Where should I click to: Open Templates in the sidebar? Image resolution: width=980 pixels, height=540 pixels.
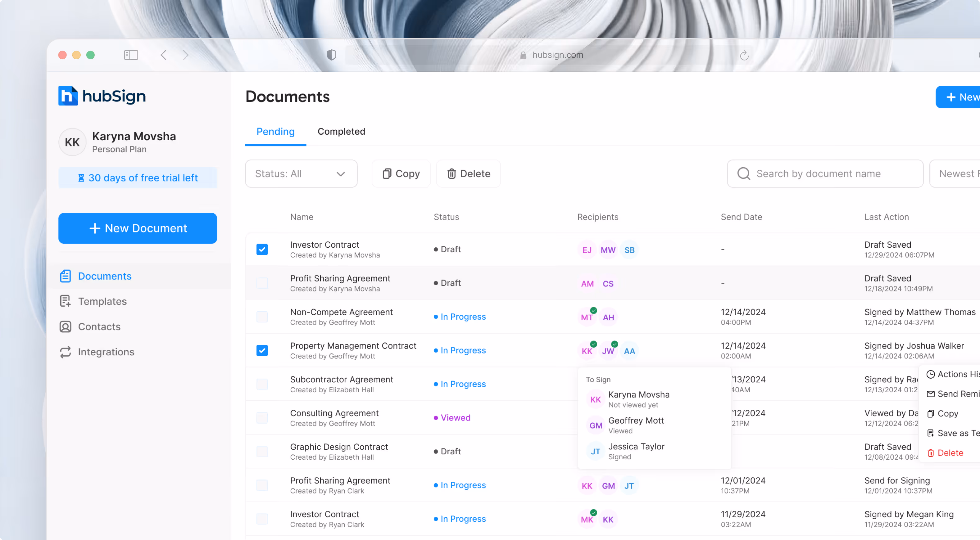(x=93, y=301)
